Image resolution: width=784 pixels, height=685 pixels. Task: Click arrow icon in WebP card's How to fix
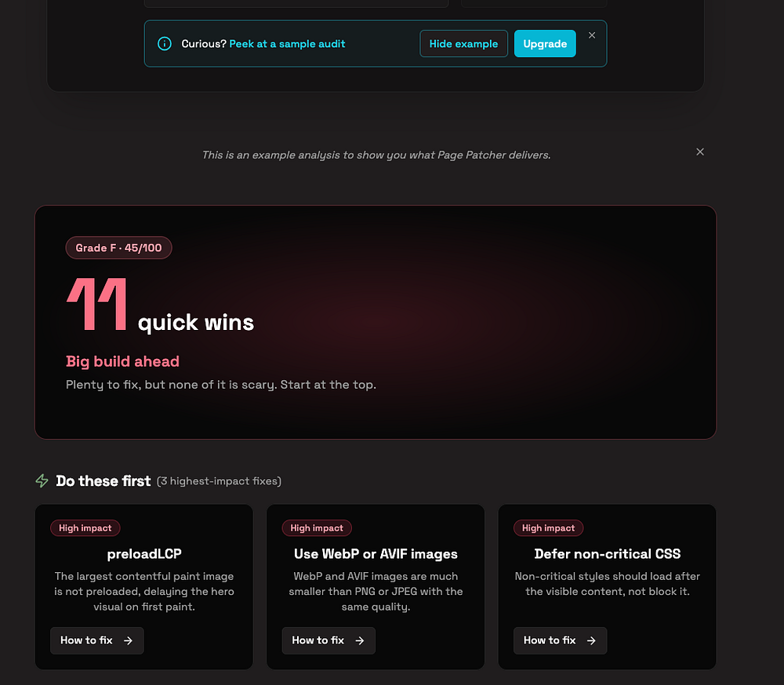pyautogui.click(x=360, y=640)
